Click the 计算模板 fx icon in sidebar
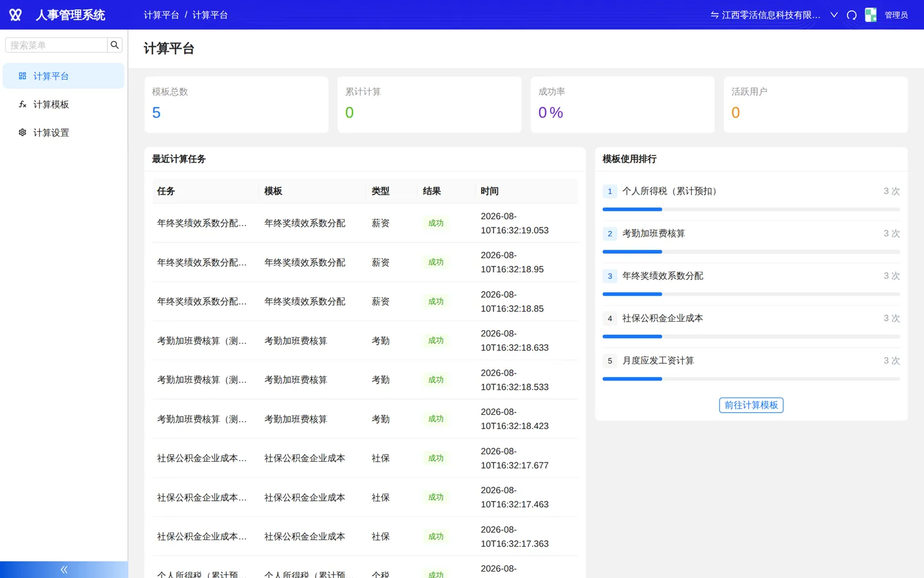The image size is (924, 578). click(22, 104)
